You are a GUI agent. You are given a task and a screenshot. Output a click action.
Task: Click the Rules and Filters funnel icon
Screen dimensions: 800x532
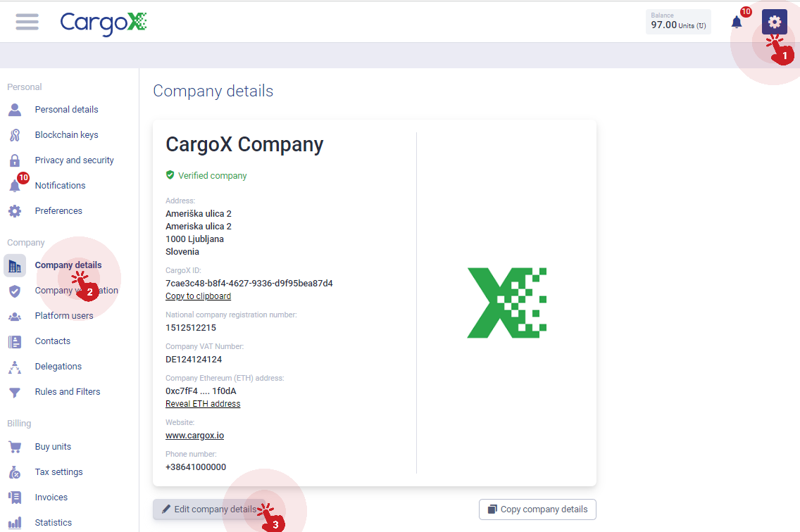pyautogui.click(x=15, y=392)
